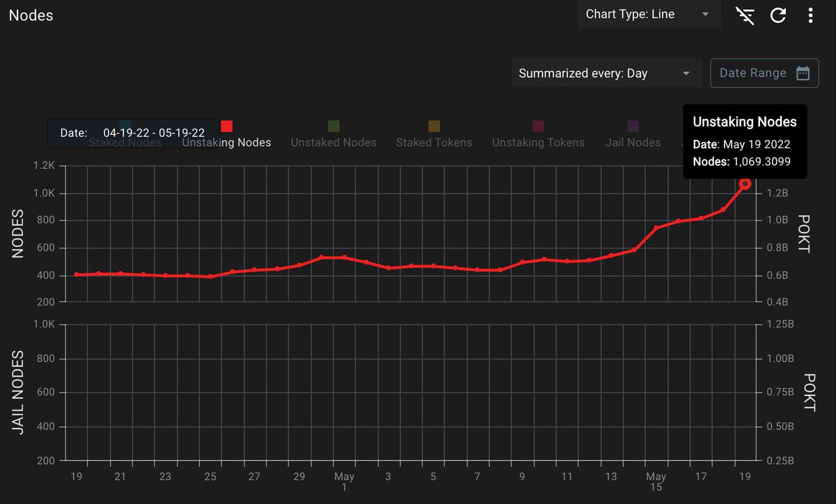Click the yellow Staked Tokens color square

tap(434, 126)
